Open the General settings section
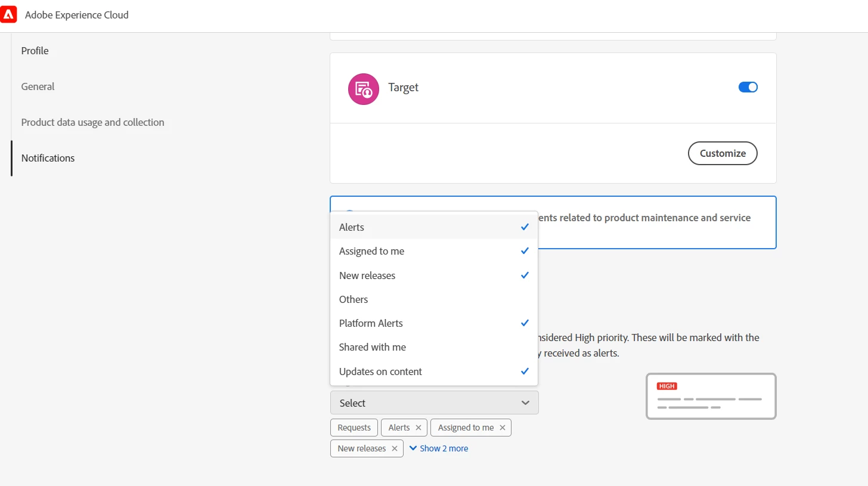Image resolution: width=868 pixels, height=486 pixels. click(x=38, y=86)
